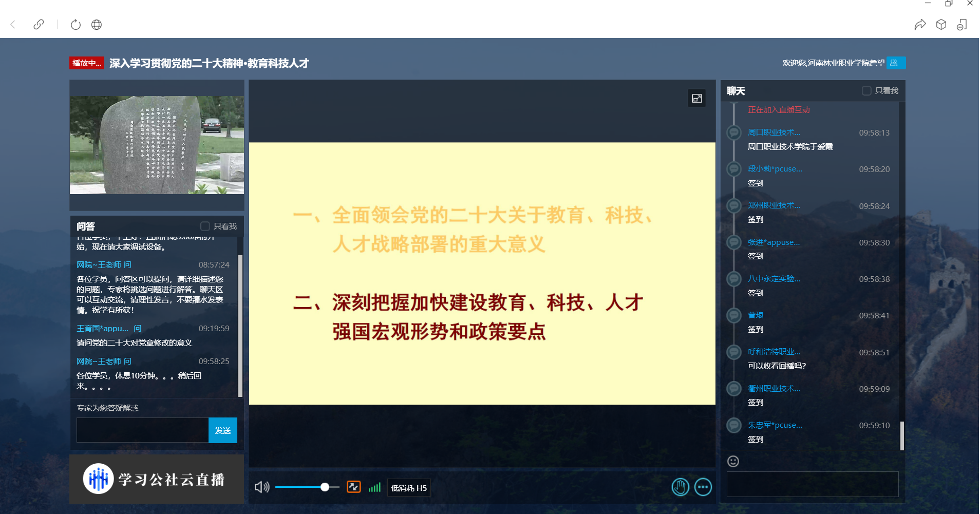Click the network signal bars indicator

click(374, 487)
